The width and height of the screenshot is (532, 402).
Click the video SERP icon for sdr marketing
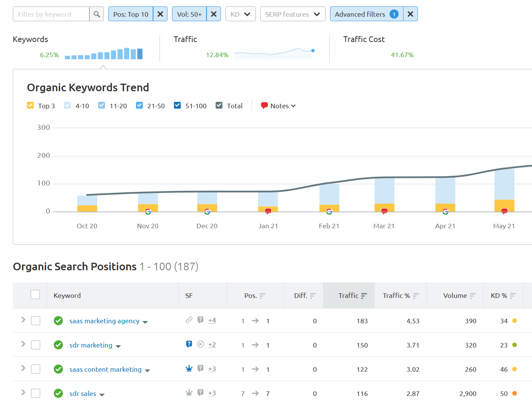coord(200,344)
